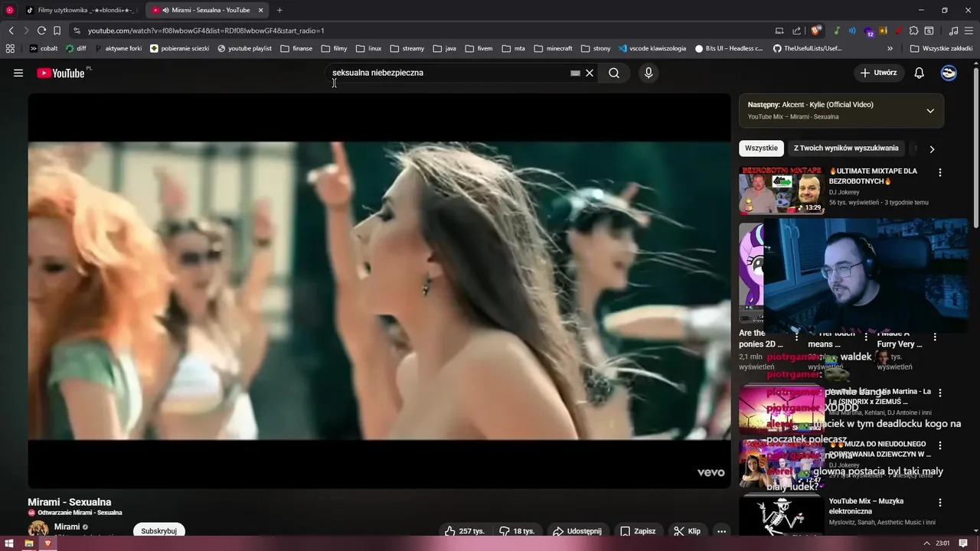Clear the search box with the X
This screenshot has width=980, height=551.
point(590,73)
